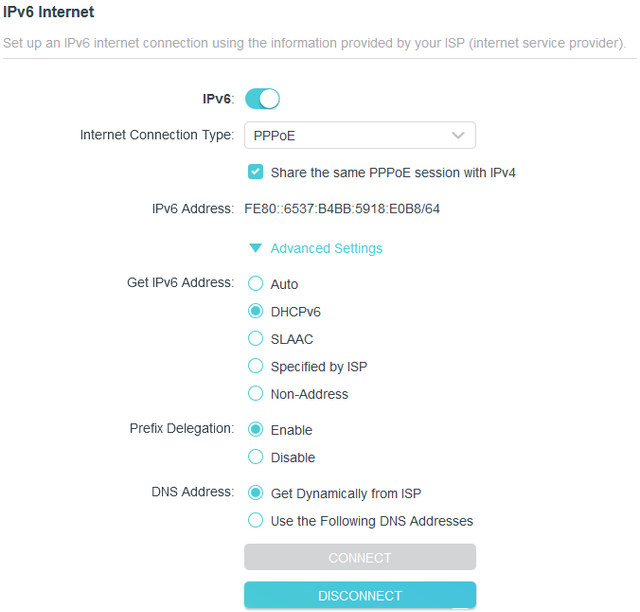This screenshot has height=612, width=640.
Task: Enable Prefix Delegation
Action: click(x=256, y=430)
